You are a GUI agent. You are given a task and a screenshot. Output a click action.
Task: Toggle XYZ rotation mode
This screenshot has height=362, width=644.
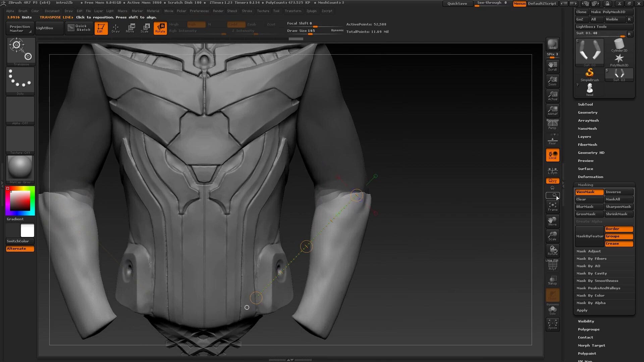tap(552, 181)
